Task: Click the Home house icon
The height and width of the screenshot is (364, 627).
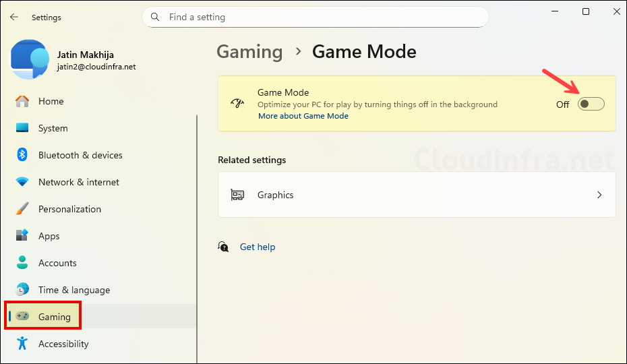Action: pos(22,101)
